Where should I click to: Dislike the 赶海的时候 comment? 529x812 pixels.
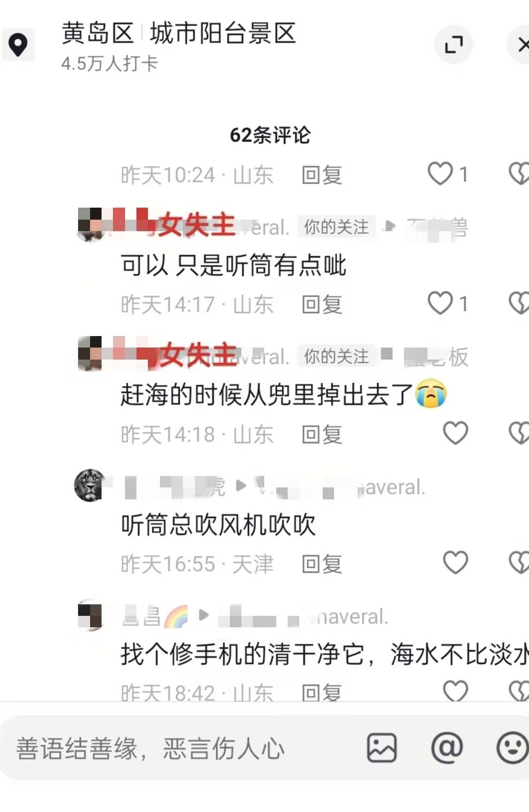coord(518,433)
